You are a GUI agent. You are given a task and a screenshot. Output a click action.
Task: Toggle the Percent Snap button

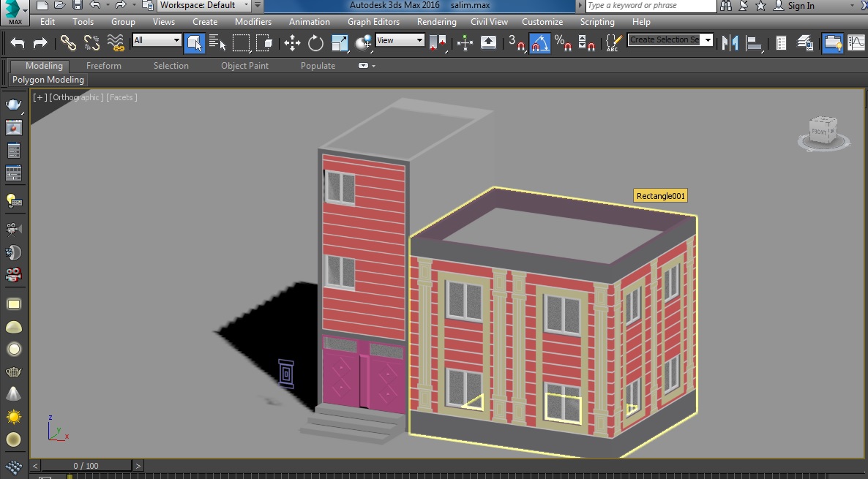(x=563, y=43)
